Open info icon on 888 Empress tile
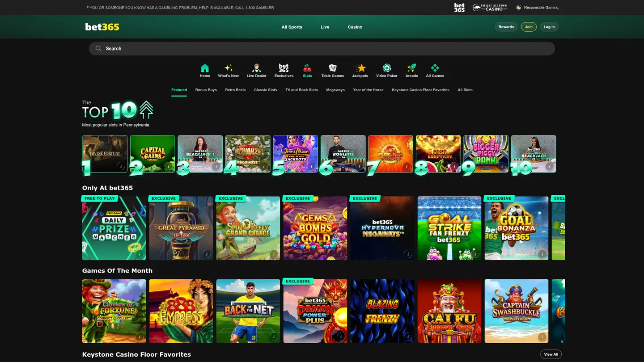This screenshot has width=644, height=362. (x=207, y=337)
